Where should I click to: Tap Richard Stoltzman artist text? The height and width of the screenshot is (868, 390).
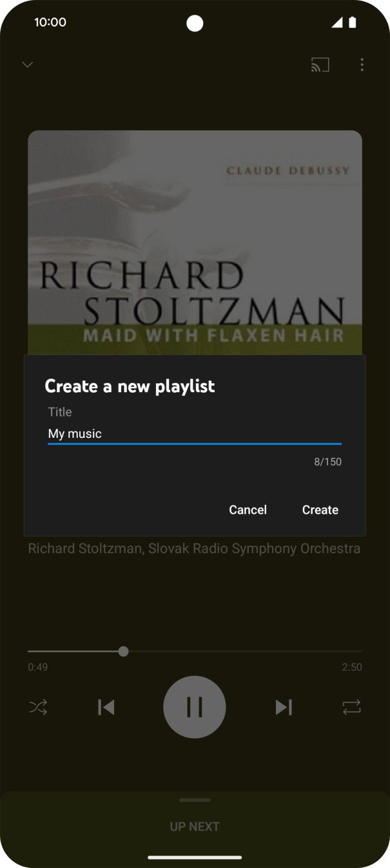pyautogui.click(x=195, y=548)
